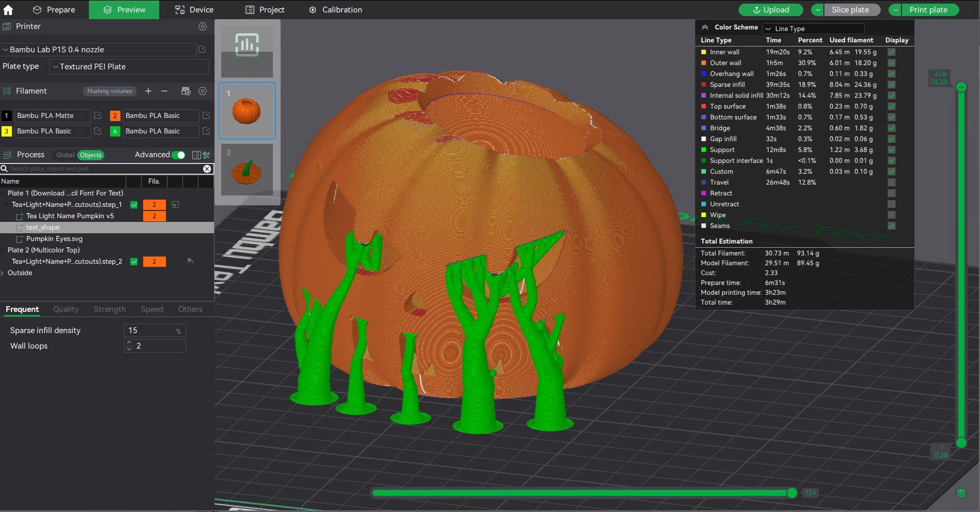The image size is (980, 512).
Task: Remove a filament with minus icon
Action: click(164, 91)
